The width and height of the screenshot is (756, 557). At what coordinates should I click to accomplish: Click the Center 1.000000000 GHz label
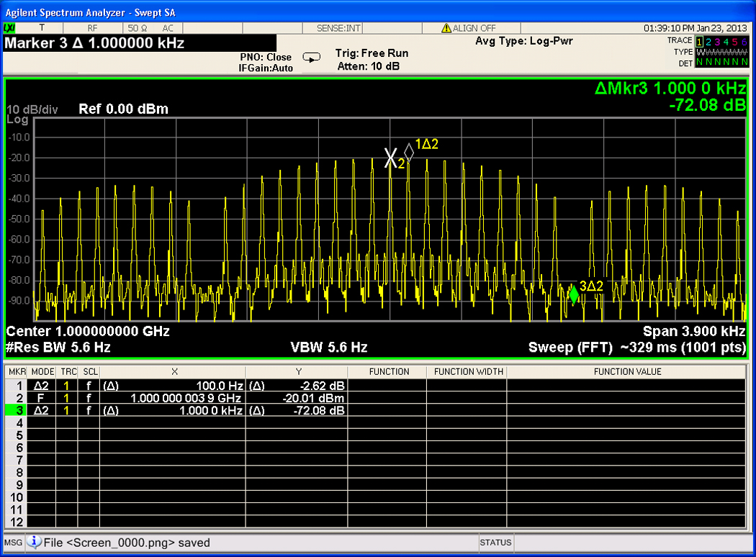point(88,332)
